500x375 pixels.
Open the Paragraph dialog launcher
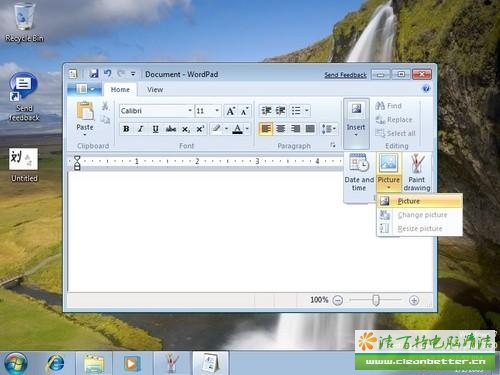[x=332, y=145]
